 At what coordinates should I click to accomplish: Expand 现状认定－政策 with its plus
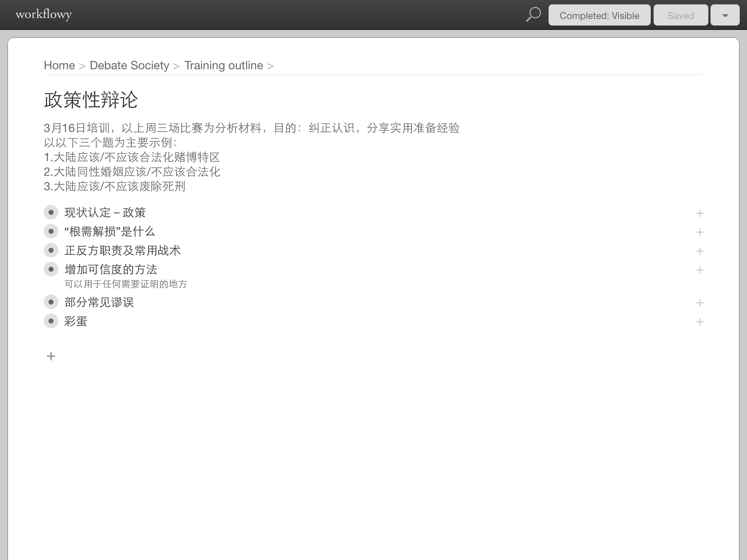700,213
